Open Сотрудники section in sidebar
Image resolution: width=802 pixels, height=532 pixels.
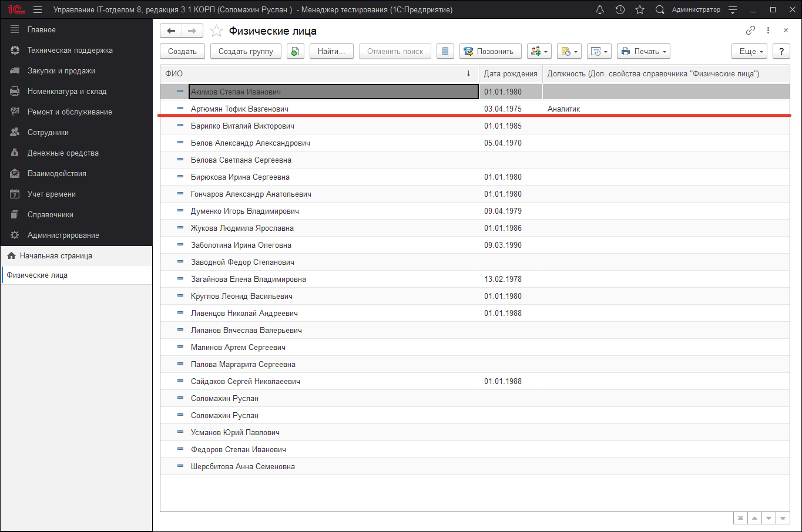pyautogui.click(x=48, y=133)
